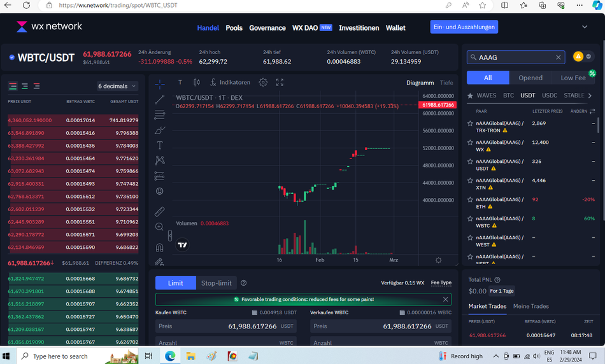This screenshot has height=364, width=605.
Task: Favorite the nAAAGlobal(AAAG)/WBTC pair
Action: (x=470, y=219)
